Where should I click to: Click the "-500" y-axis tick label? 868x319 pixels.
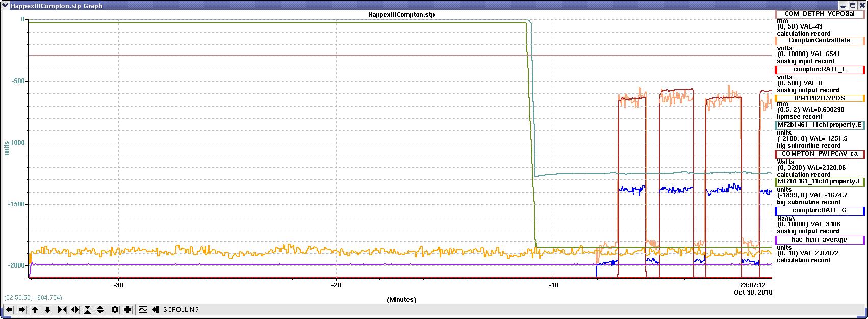pos(18,81)
